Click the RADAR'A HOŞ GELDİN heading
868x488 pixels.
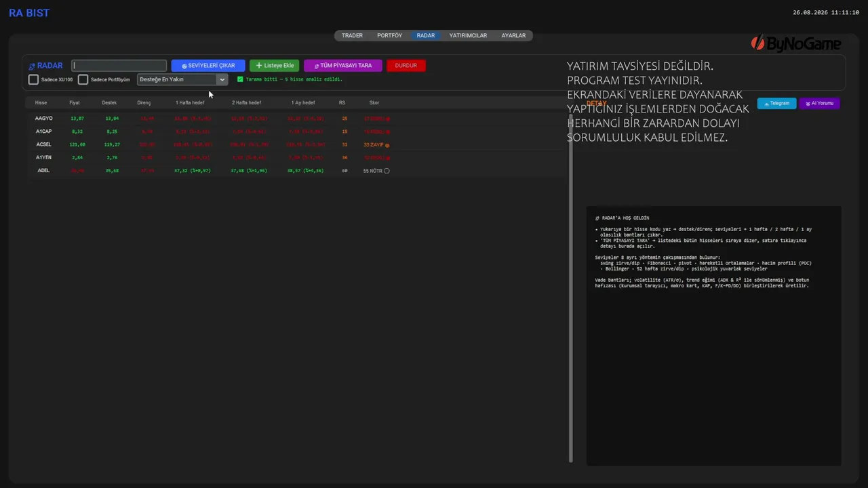622,218
